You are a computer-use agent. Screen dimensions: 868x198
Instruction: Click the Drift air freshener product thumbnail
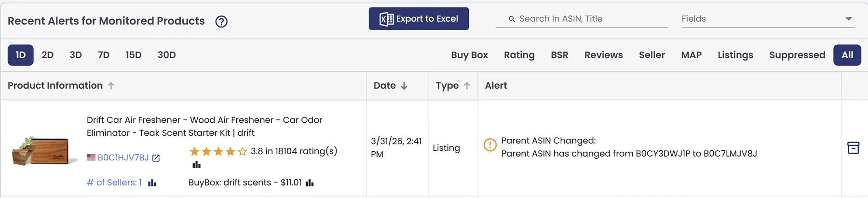tap(43, 150)
